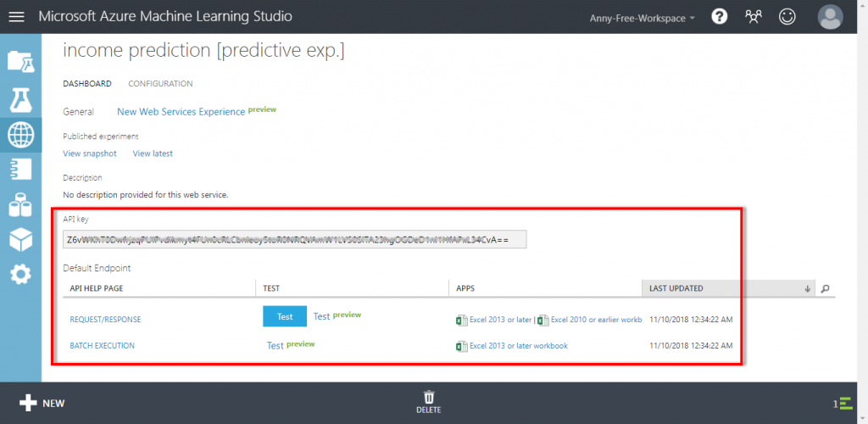Image resolution: width=868 pixels, height=424 pixels.
Task: Click the Excel icon beside 2010 workbook link
Action: coord(543,320)
